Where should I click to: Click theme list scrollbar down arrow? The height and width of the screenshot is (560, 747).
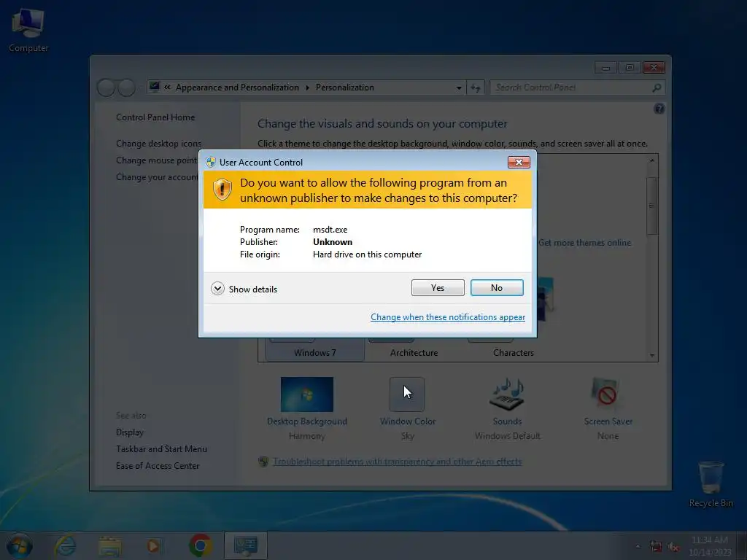click(651, 355)
